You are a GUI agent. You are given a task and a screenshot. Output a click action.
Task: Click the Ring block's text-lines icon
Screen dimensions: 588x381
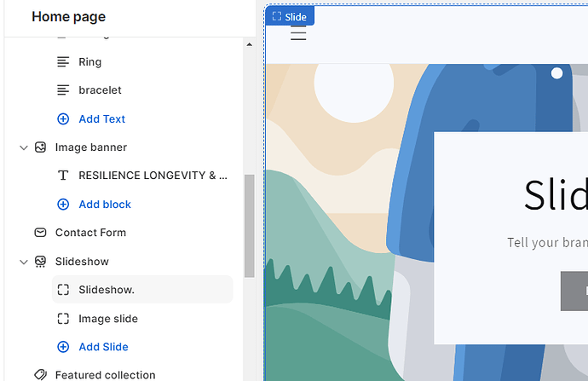[x=63, y=62]
